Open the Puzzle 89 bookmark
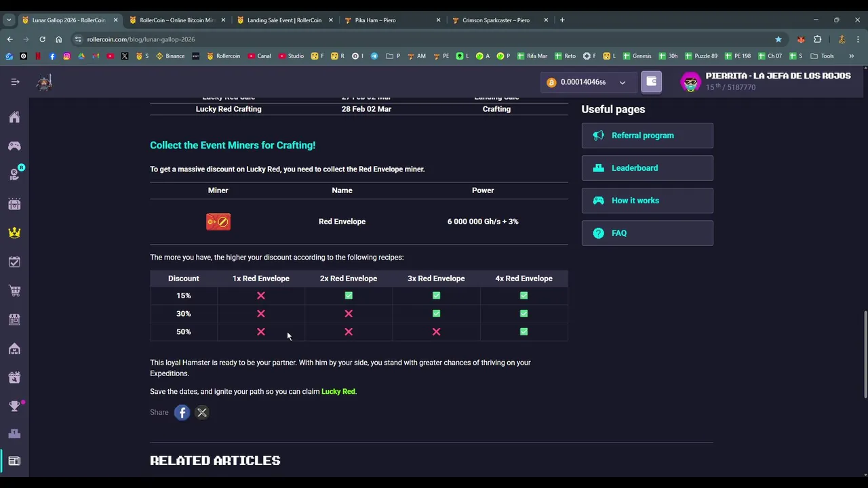 pos(701,56)
